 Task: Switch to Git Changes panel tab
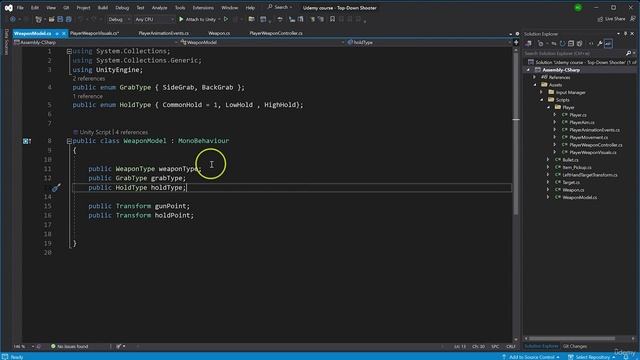[575, 347]
